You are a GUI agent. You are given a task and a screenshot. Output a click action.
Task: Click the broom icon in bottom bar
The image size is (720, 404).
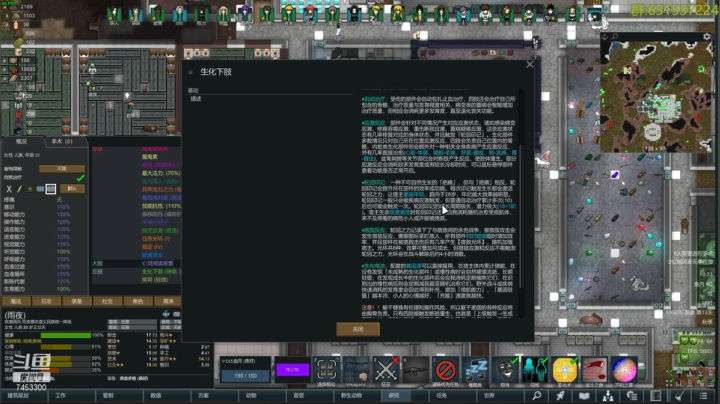[x=680, y=396]
